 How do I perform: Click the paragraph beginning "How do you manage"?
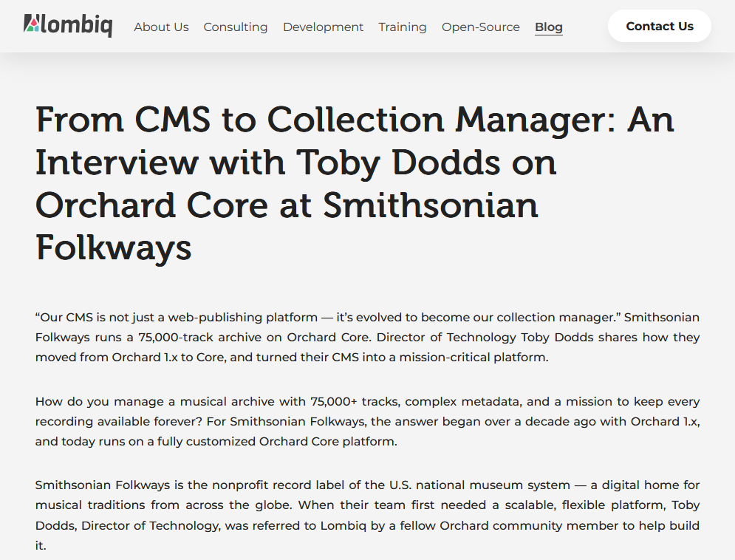click(368, 421)
